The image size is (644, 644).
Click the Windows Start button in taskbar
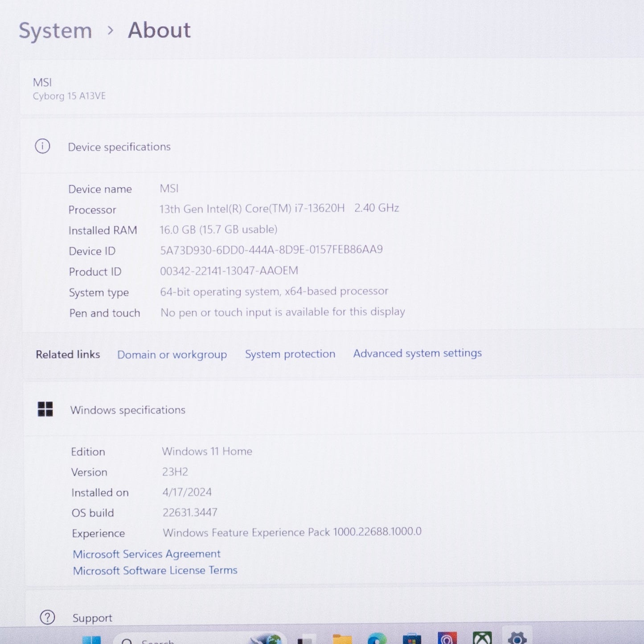click(91, 640)
